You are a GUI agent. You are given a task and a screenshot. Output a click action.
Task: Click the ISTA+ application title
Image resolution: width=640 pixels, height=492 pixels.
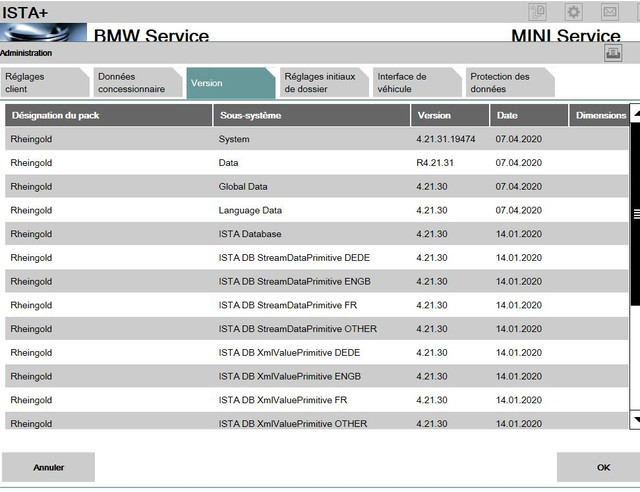coord(25,12)
